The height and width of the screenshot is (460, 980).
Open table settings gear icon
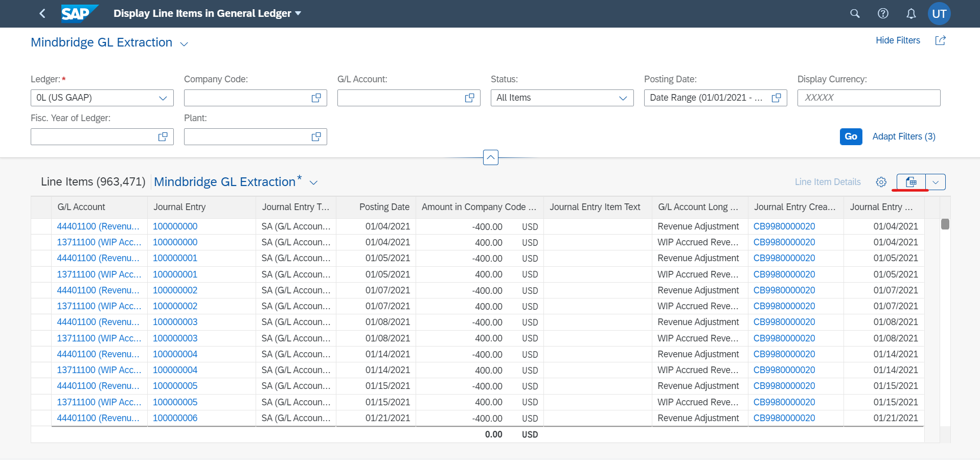tap(881, 182)
